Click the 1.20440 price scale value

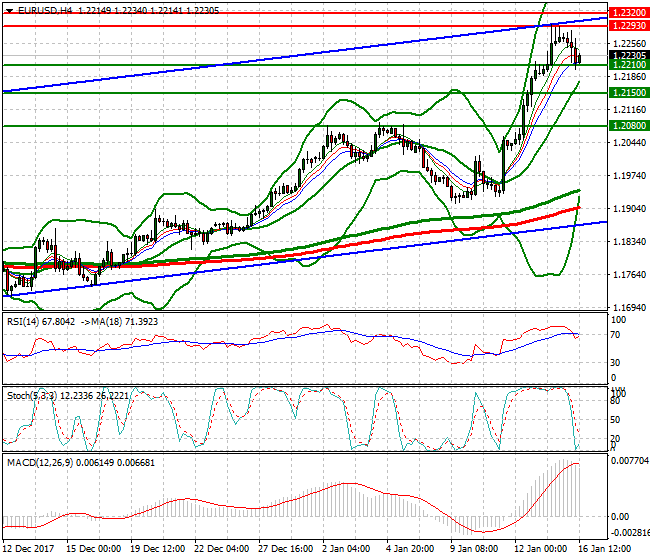[x=629, y=143]
